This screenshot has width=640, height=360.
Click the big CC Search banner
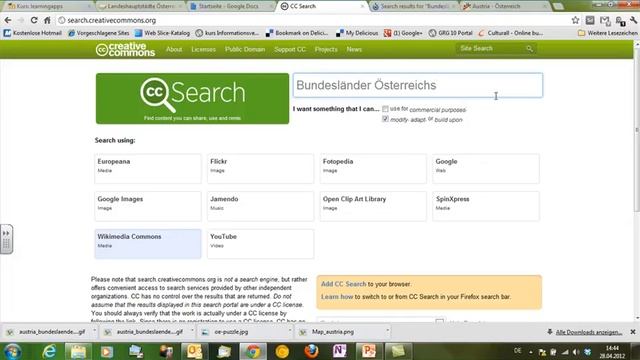click(192, 98)
